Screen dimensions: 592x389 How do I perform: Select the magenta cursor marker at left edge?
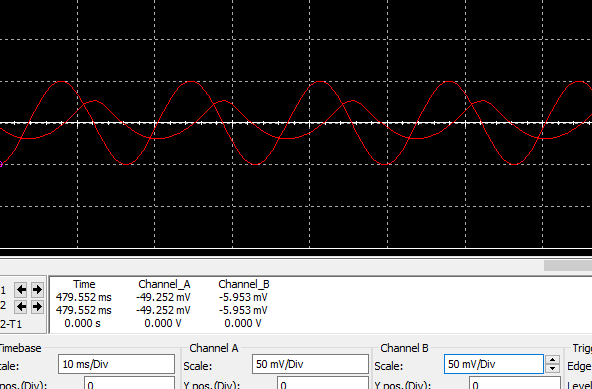click(1, 164)
